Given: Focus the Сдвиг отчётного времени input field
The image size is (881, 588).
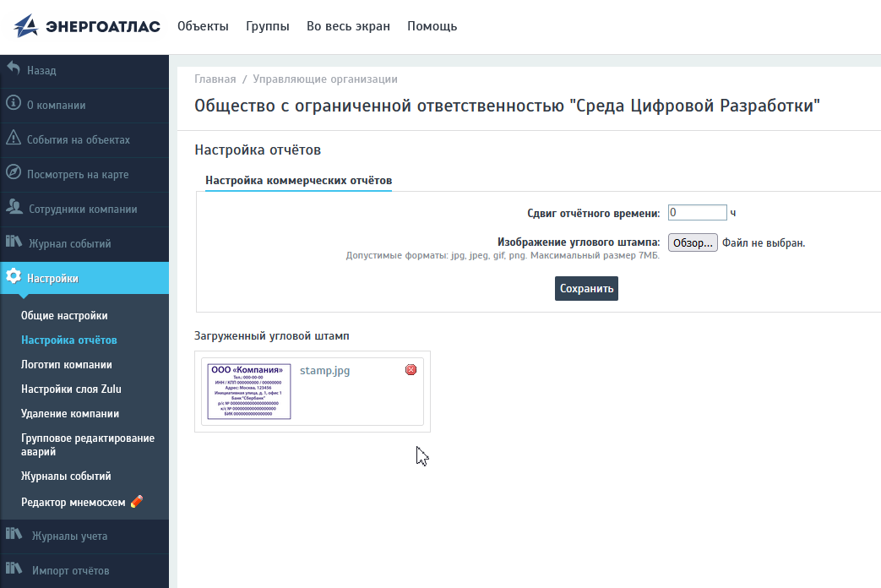Looking at the screenshot, I should point(697,213).
